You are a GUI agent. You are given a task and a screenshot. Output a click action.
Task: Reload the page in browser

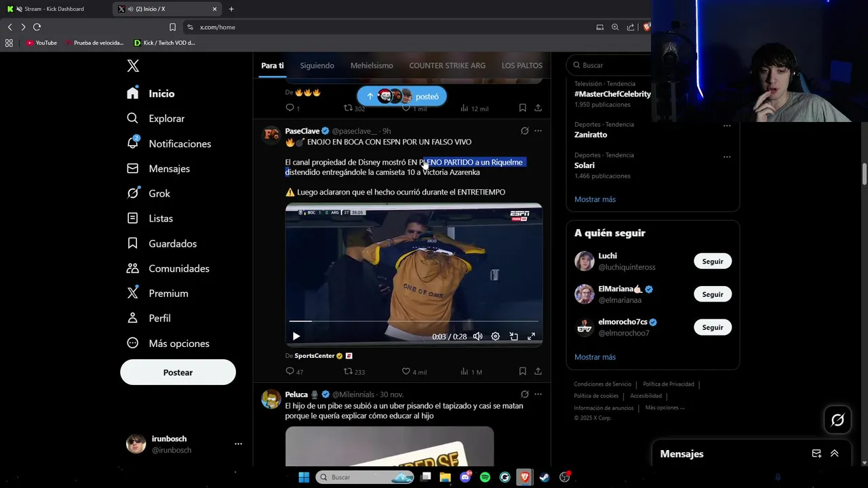[x=37, y=27]
